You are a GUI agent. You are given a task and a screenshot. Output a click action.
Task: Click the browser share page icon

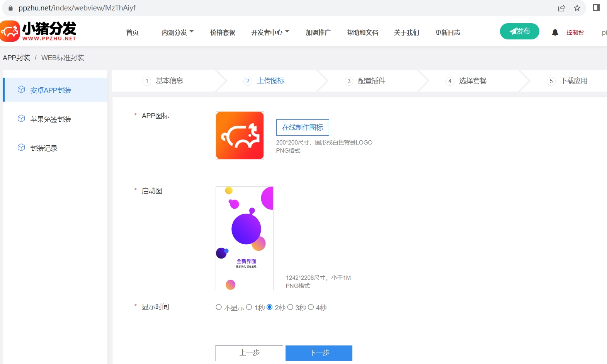pyautogui.click(x=561, y=8)
